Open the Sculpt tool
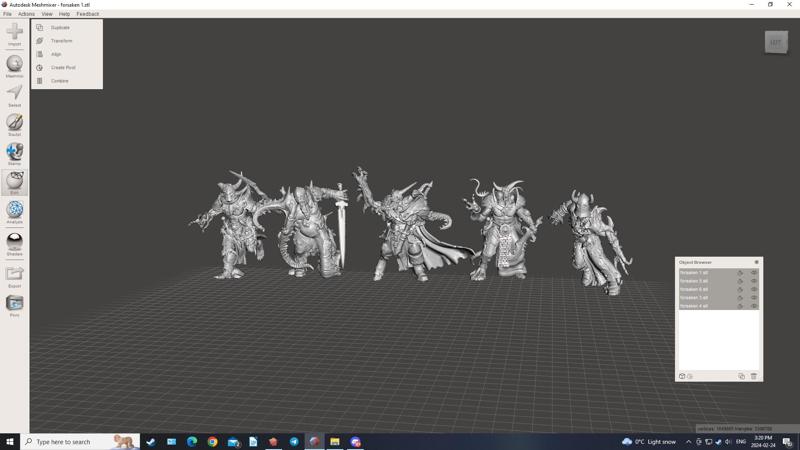This screenshot has width=800, height=450. [14, 122]
